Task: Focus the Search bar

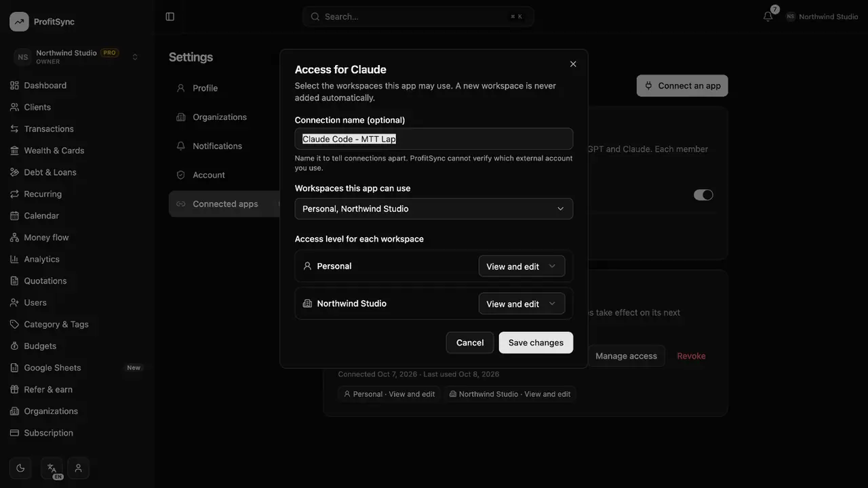Action: click(x=418, y=16)
